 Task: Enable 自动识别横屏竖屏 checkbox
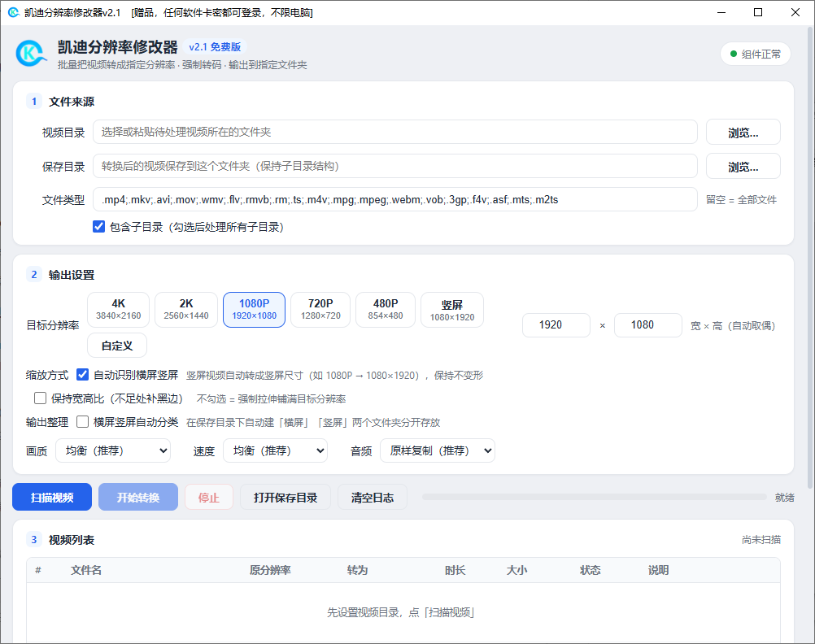83,375
